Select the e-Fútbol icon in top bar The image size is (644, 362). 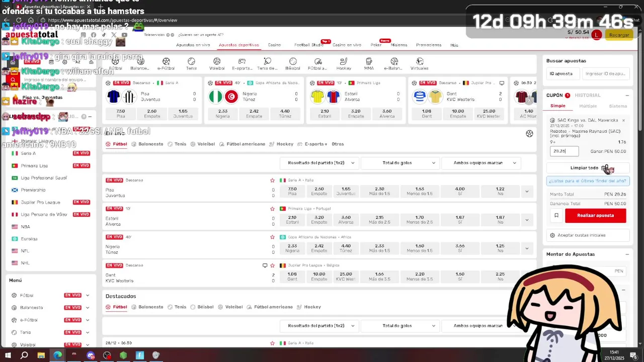(x=166, y=64)
